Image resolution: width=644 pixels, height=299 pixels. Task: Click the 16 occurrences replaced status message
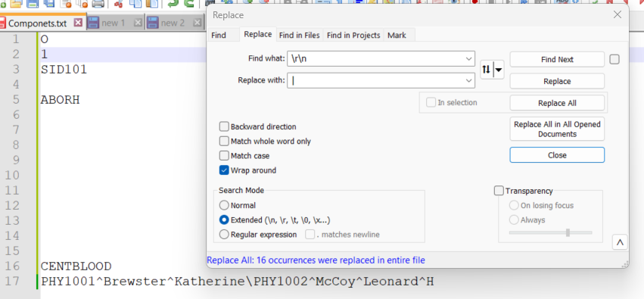(316, 260)
